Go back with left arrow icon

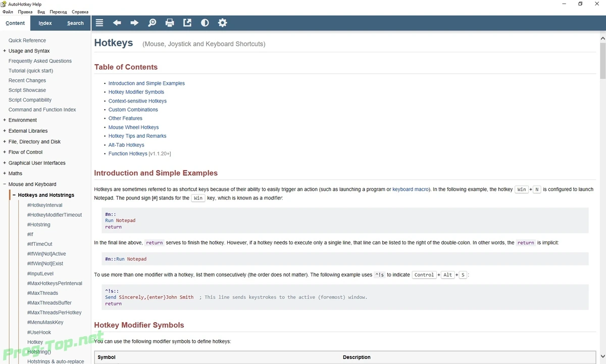pyautogui.click(x=117, y=23)
